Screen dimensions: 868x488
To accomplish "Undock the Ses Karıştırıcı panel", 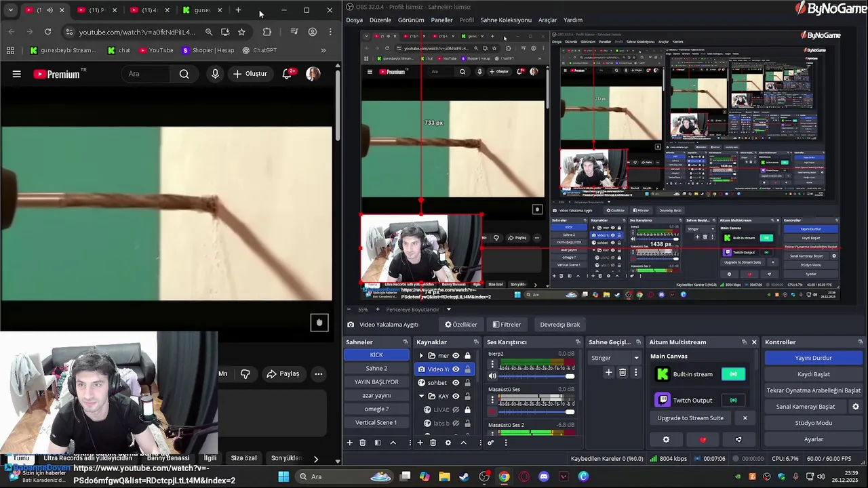I will click(x=578, y=342).
